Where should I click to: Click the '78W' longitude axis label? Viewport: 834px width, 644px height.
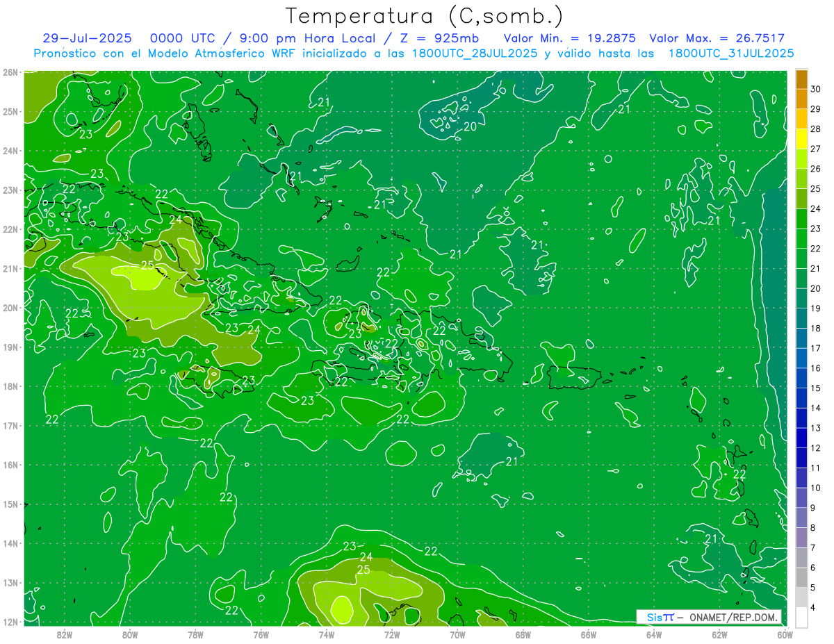click(x=195, y=634)
